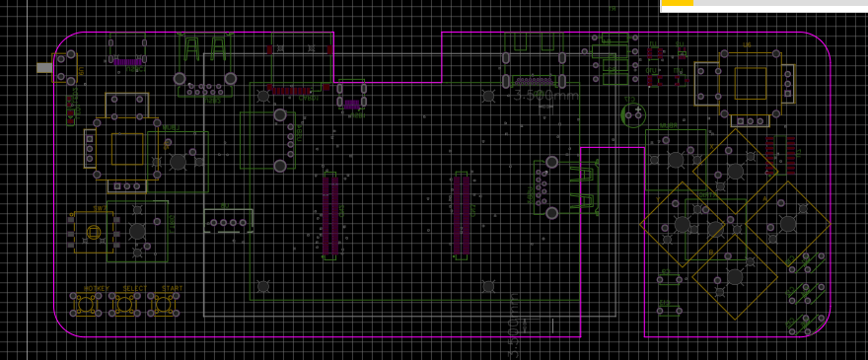Screen dimensions: 868x360
Task: Select the horizontal 3.500mm dimension label
Action: pyautogui.click(x=543, y=96)
